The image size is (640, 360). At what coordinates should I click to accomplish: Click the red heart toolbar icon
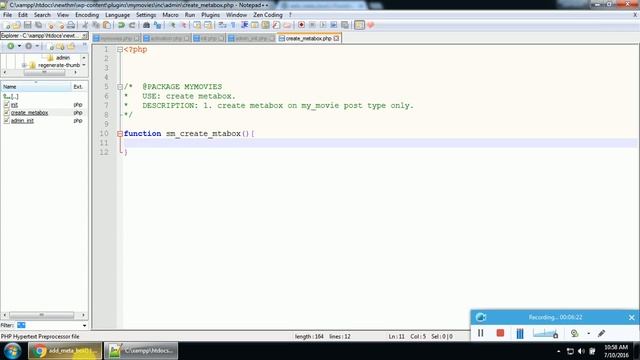coord(370,25)
